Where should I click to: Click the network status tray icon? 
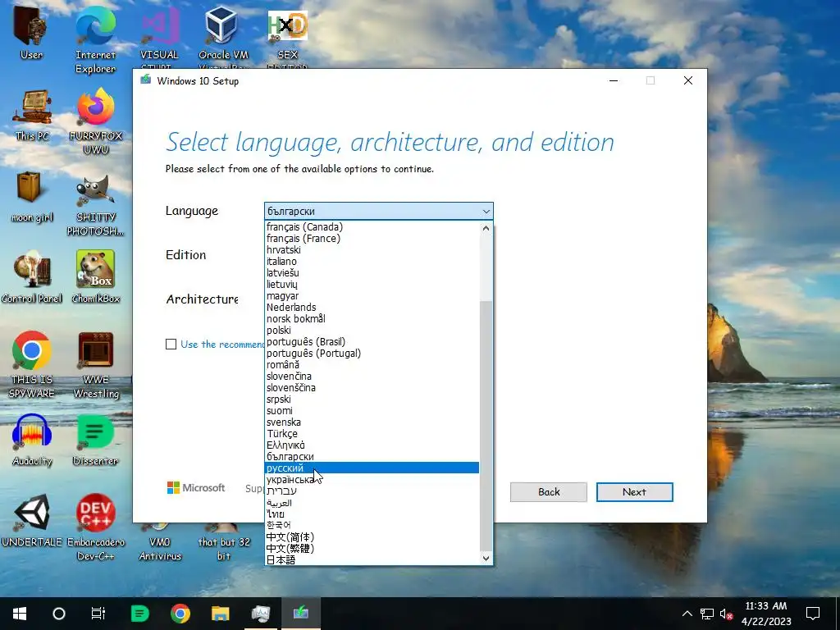707,614
